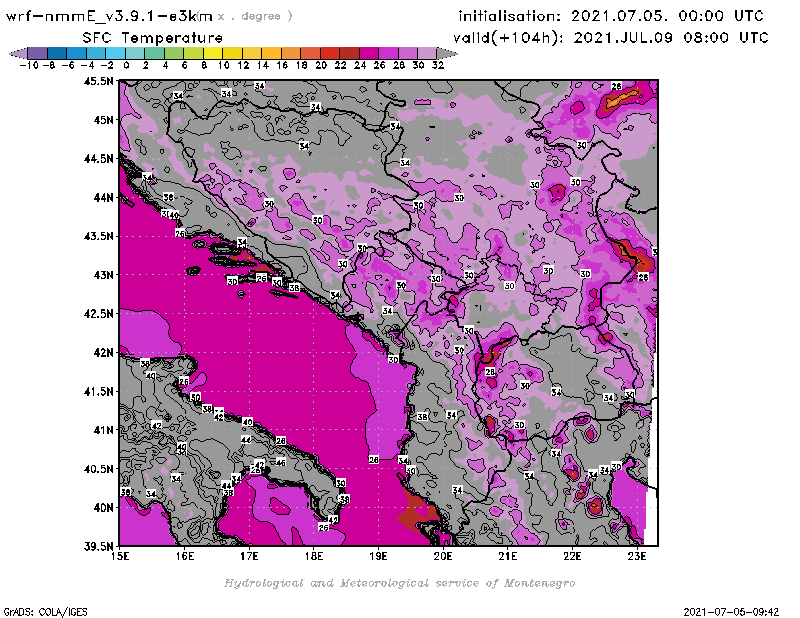800x618 pixels.
Task: Click the 42N latitude label
Action: click(x=104, y=353)
